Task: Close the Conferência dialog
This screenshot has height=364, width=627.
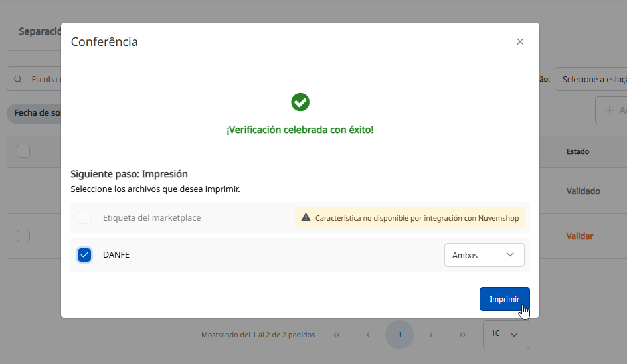Action: (x=520, y=42)
